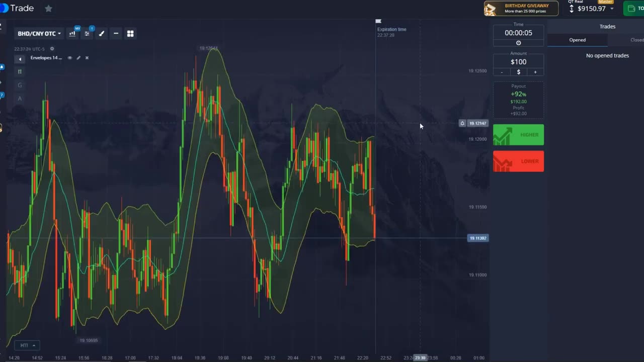Open the indicators settings sliders icon
The height and width of the screenshot is (362, 644).
87,34
